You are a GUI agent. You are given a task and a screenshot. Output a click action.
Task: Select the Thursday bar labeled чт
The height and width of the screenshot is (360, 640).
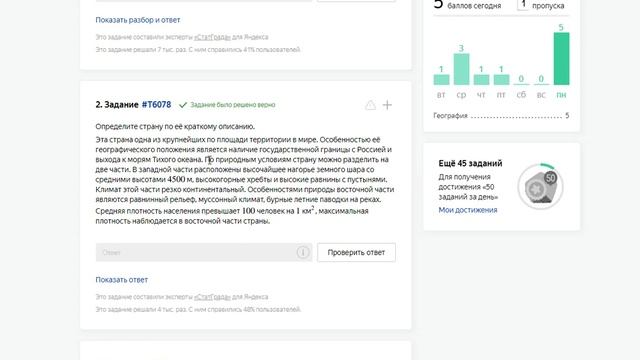[481, 80]
